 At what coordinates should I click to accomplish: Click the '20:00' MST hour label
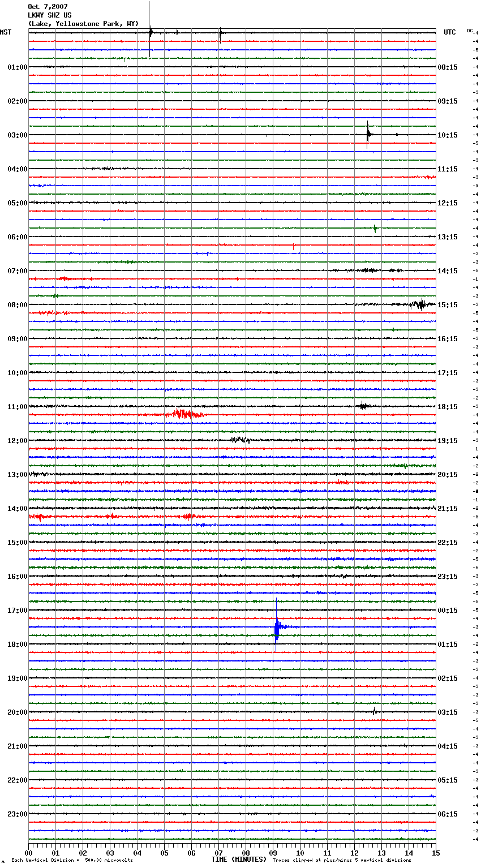[18, 712]
